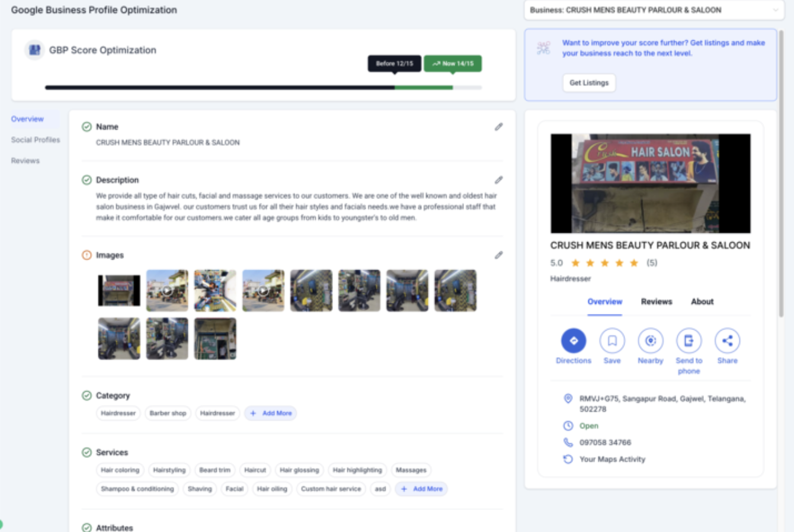Open the first video thumbnail in Images
Screen dimensions: 794x532
pos(167,291)
